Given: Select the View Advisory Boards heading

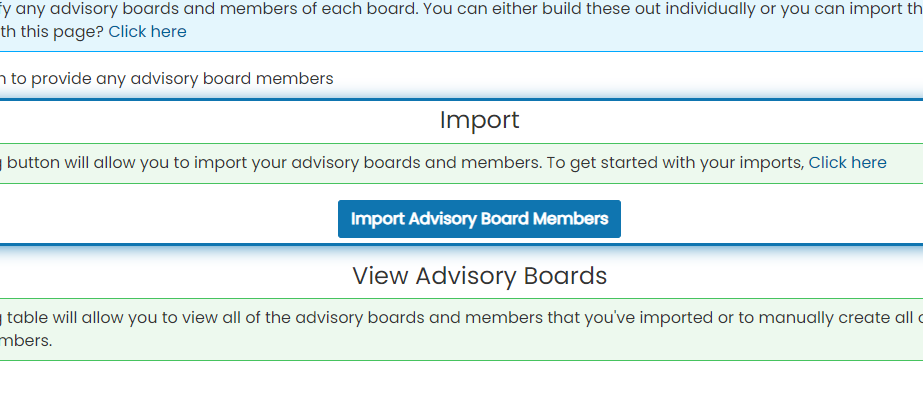Looking at the screenshot, I should pyautogui.click(x=479, y=276).
